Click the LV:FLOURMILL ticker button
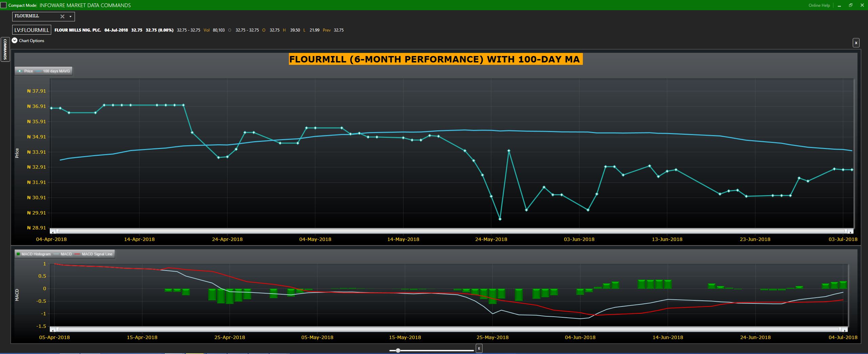Image resolution: width=868 pixels, height=354 pixels. coord(32,30)
